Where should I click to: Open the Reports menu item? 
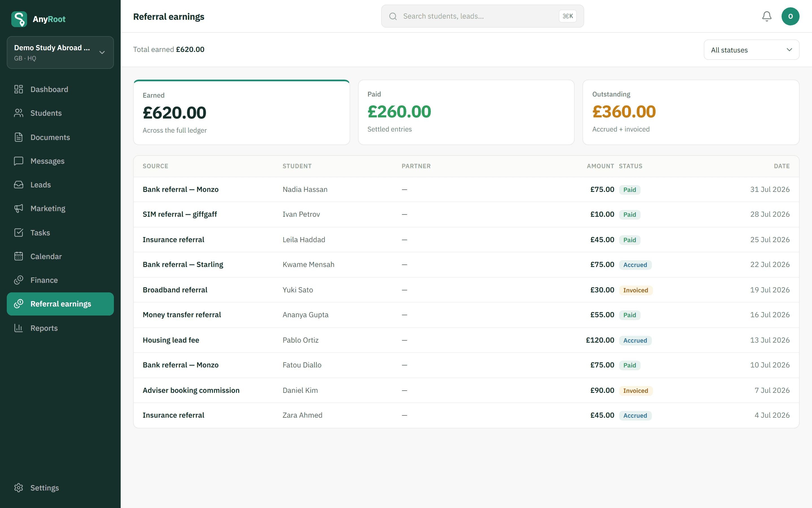point(60,328)
